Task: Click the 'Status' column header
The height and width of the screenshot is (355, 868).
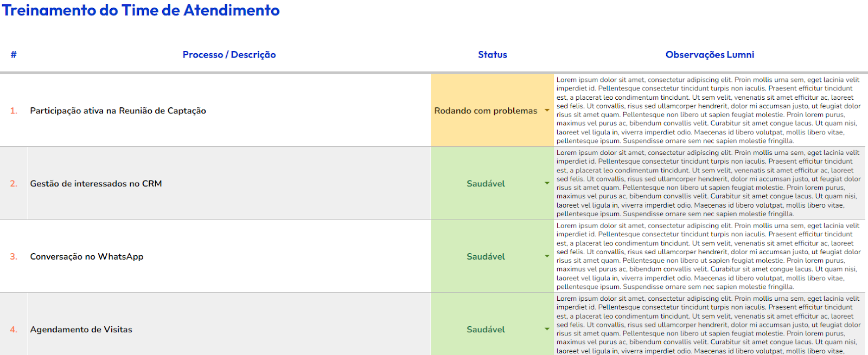Action: point(492,55)
